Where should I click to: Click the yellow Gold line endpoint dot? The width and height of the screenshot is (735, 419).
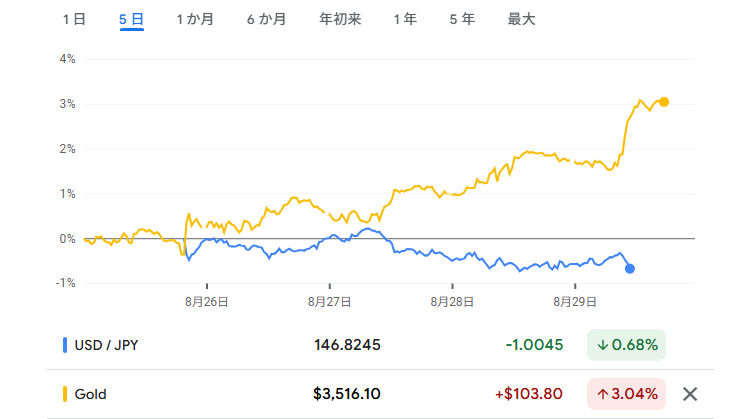click(x=664, y=102)
